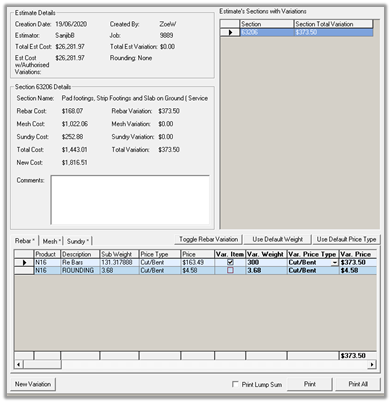391x403 pixels.
Task: Click the Sub Weight column header
Action: [x=119, y=254]
